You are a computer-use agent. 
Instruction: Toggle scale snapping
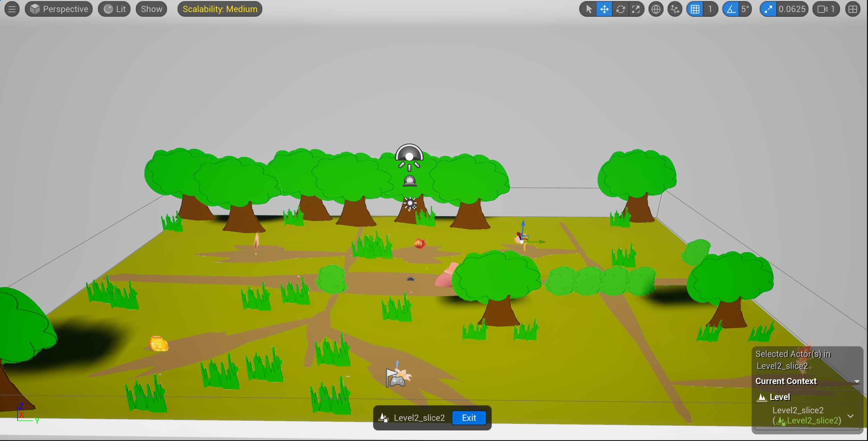(x=768, y=9)
